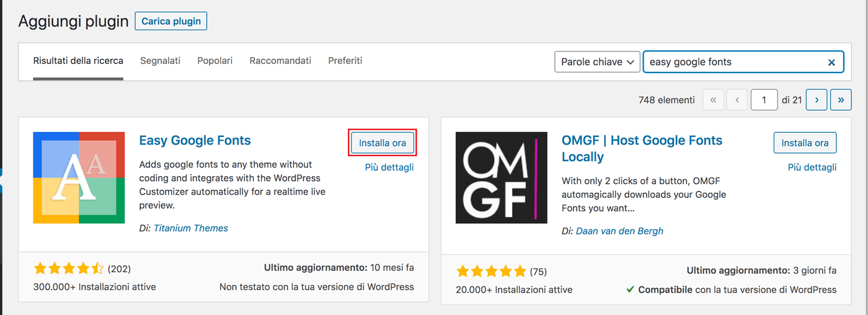
Task: Open the Titanium Themes author link
Action: [191, 228]
